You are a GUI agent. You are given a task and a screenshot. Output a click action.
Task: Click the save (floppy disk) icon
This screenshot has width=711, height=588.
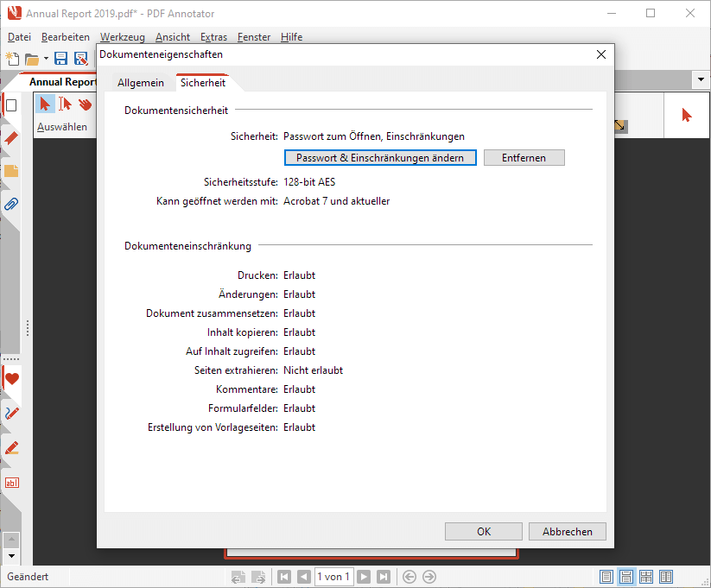click(x=61, y=59)
